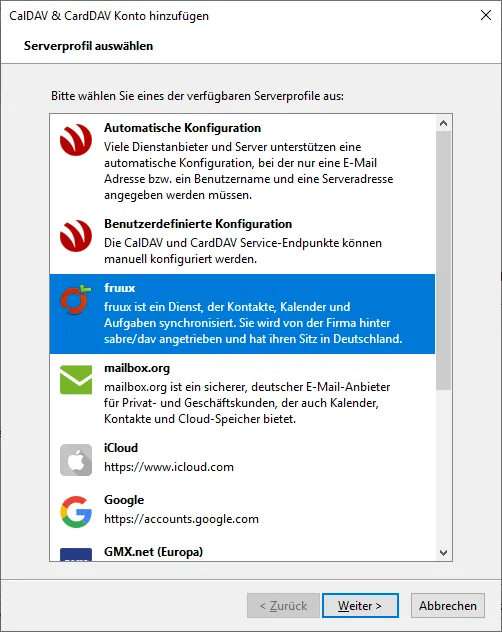
Task: Click the Weiter > button
Action: [x=360, y=605]
